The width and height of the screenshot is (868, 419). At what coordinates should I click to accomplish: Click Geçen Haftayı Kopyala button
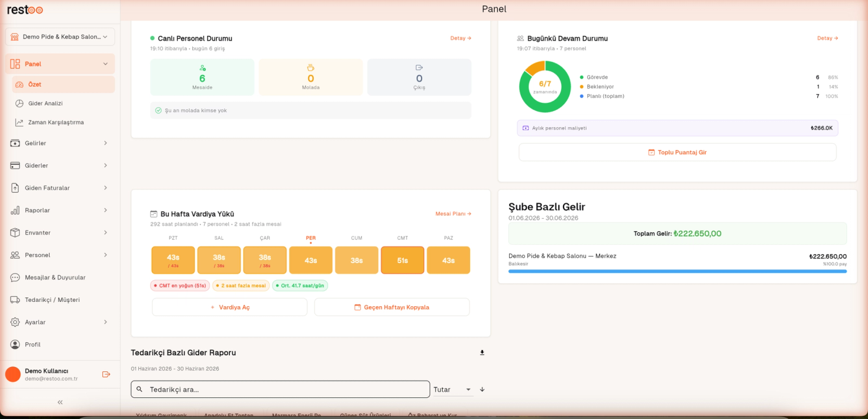(x=392, y=307)
